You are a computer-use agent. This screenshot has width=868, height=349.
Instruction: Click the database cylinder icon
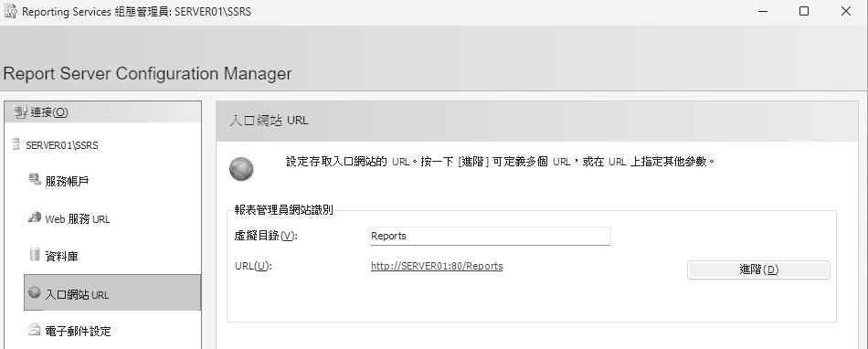[x=35, y=254]
